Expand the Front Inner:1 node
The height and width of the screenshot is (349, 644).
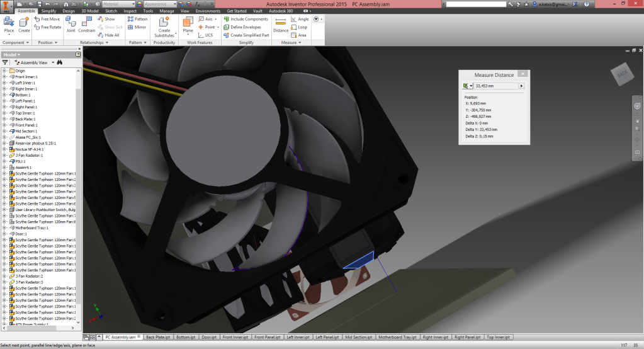(4, 77)
